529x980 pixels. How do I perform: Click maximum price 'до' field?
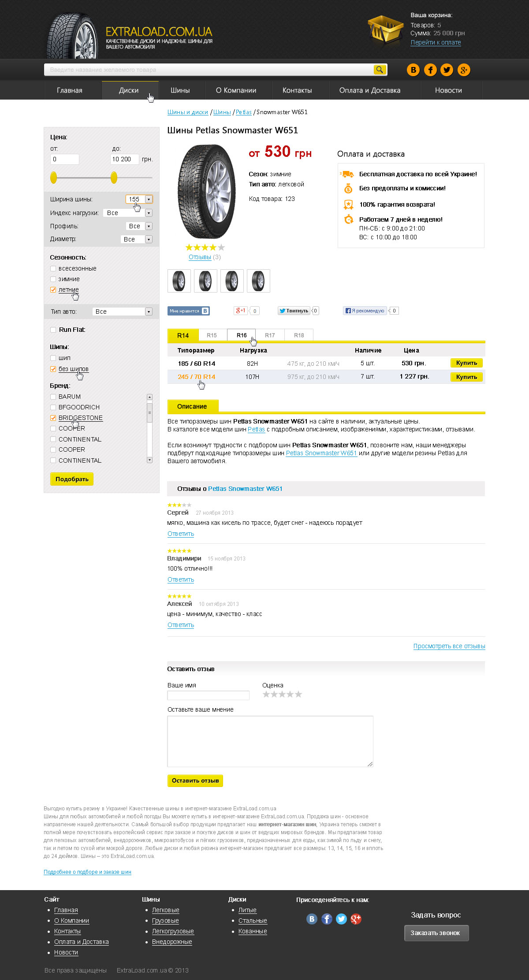[125, 159]
